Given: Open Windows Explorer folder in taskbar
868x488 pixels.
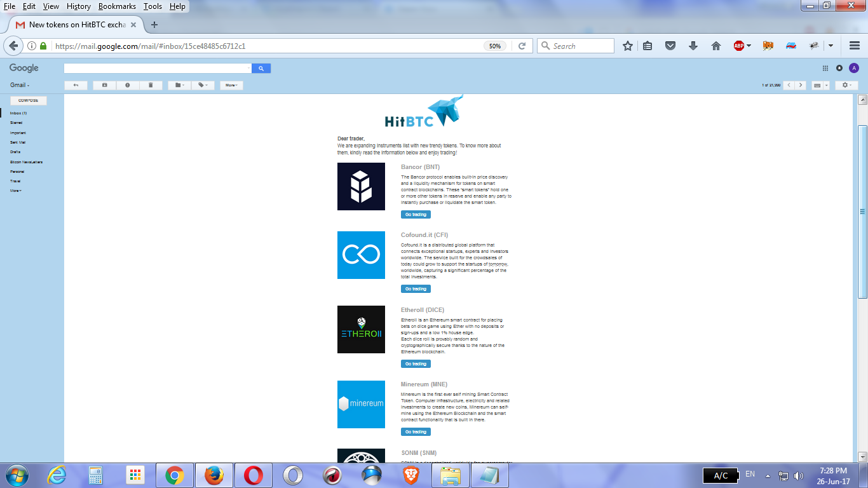Looking at the screenshot, I should tap(451, 475).
